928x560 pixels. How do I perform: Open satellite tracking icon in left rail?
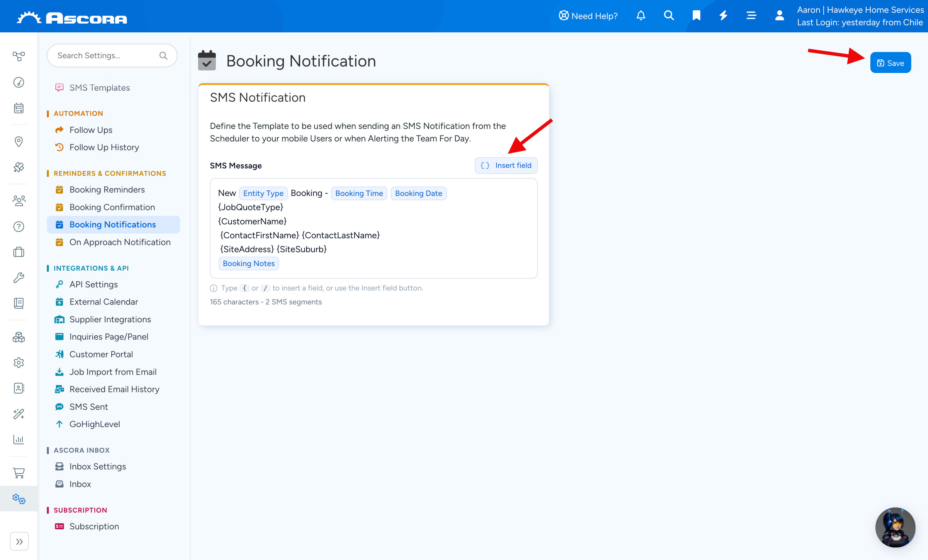point(18,167)
